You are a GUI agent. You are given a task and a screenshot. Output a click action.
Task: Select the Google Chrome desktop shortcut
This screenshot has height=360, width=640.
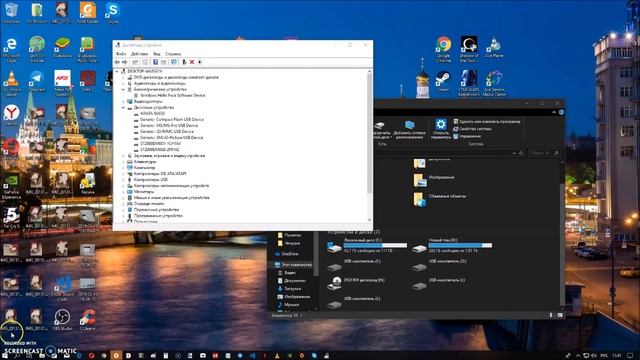(444, 49)
